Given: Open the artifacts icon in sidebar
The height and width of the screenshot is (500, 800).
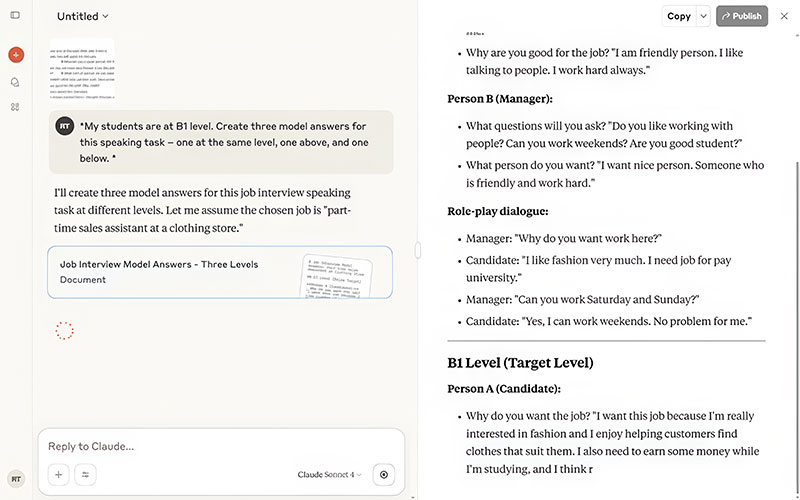Looking at the screenshot, I should click(x=15, y=107).
